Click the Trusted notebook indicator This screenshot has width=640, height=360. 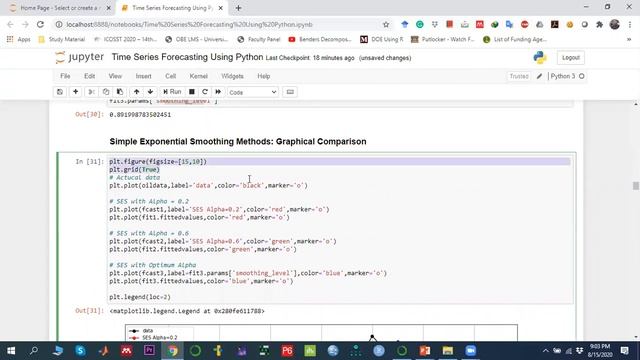click(519, 76)
